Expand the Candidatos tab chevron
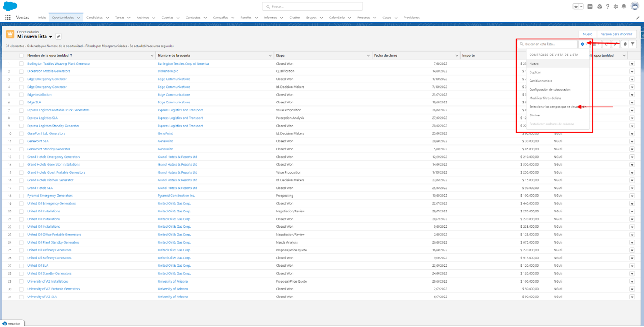The height and width of the screenshot is (327, 644). pyautogui.click(x=107, y=18)
